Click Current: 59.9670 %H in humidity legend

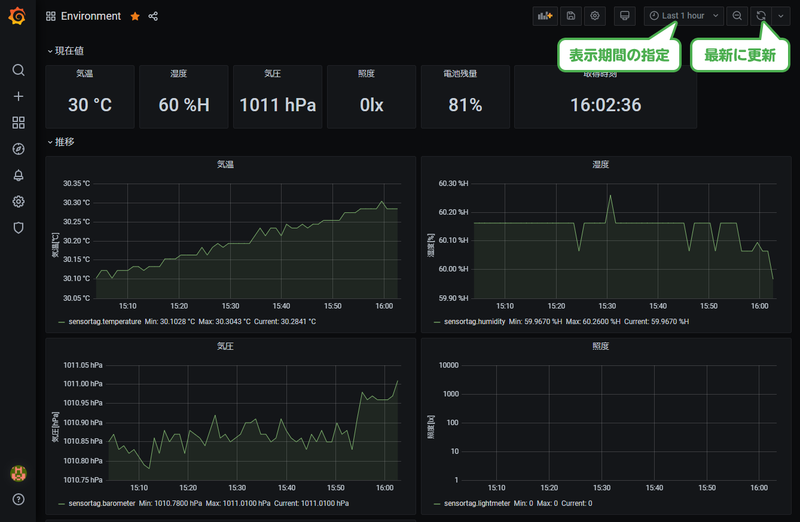click(x=657, y=321)
